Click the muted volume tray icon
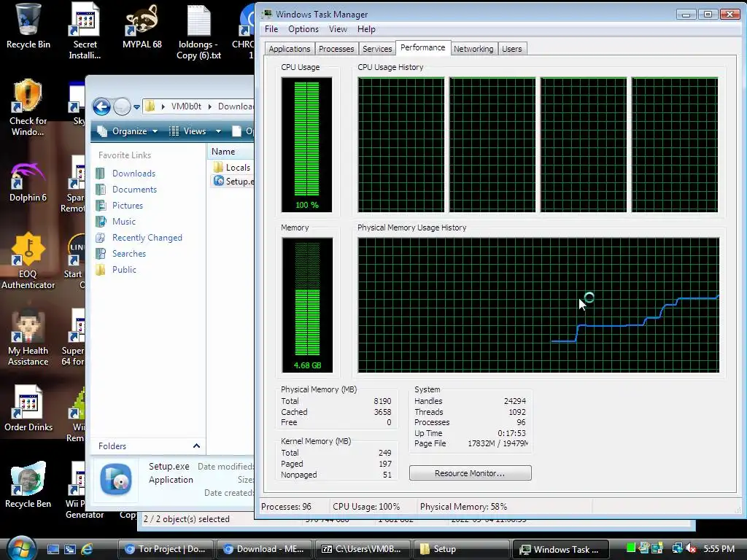 (x=690, y=548)
